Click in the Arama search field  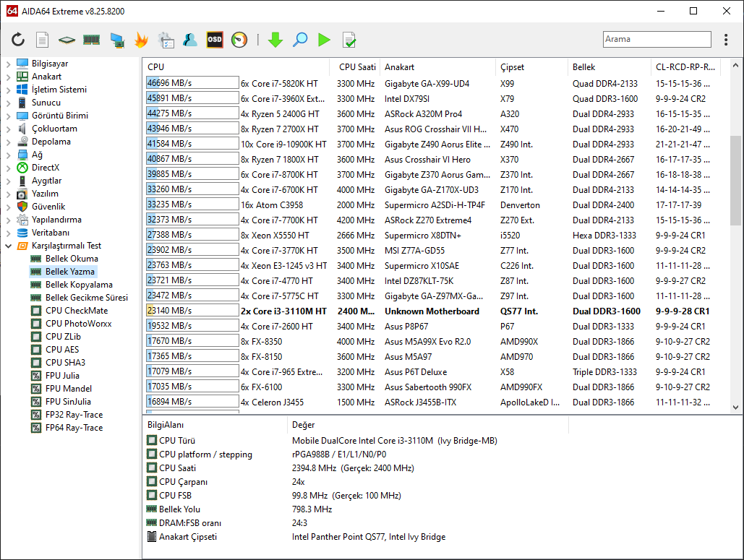coord(657,39)
